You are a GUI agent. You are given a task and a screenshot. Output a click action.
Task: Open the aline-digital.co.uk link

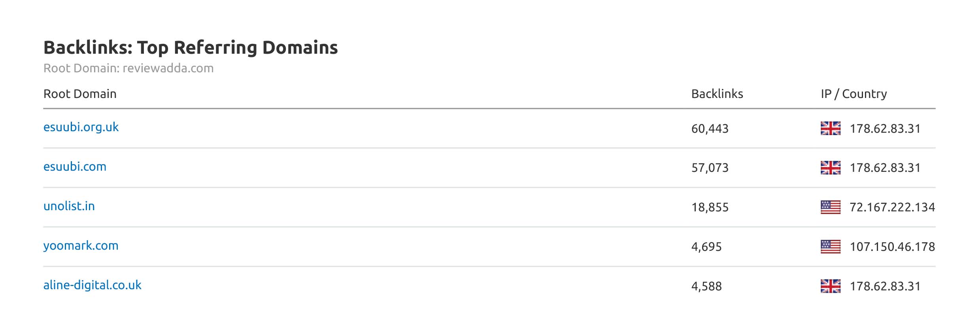tap(92, 285)
